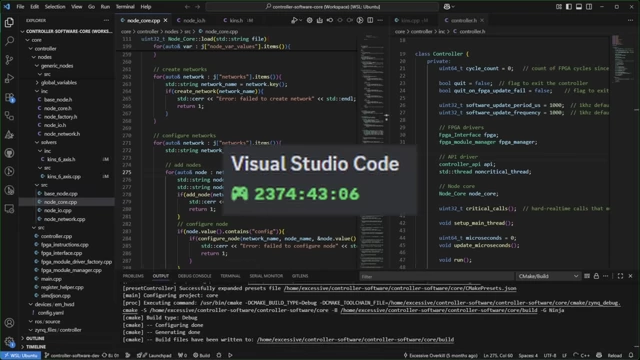
Task: Switch to the PROBLEMS panel tab
Action: [x=133, y=276]
